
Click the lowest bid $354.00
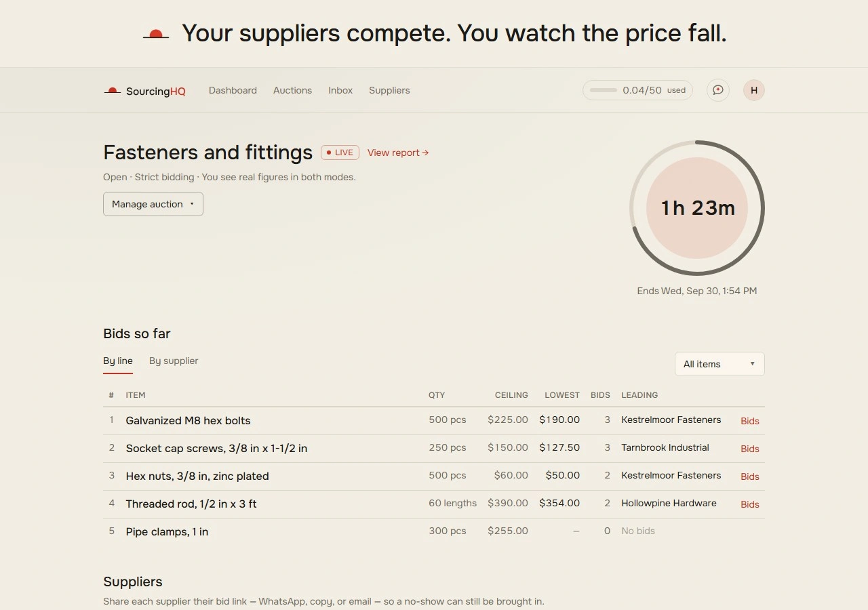(559, 504)
